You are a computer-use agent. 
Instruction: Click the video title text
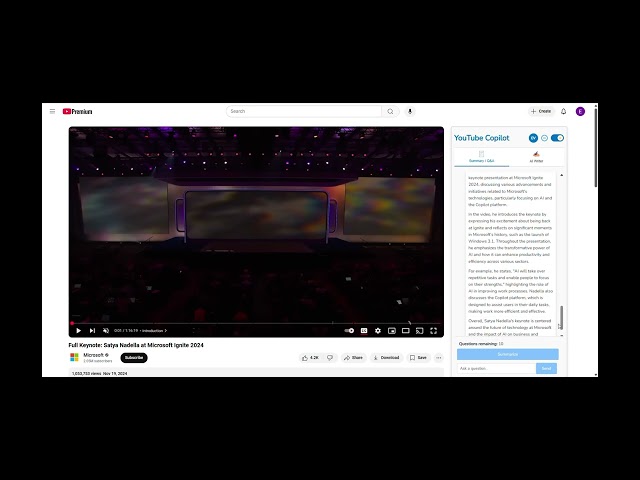136,345
